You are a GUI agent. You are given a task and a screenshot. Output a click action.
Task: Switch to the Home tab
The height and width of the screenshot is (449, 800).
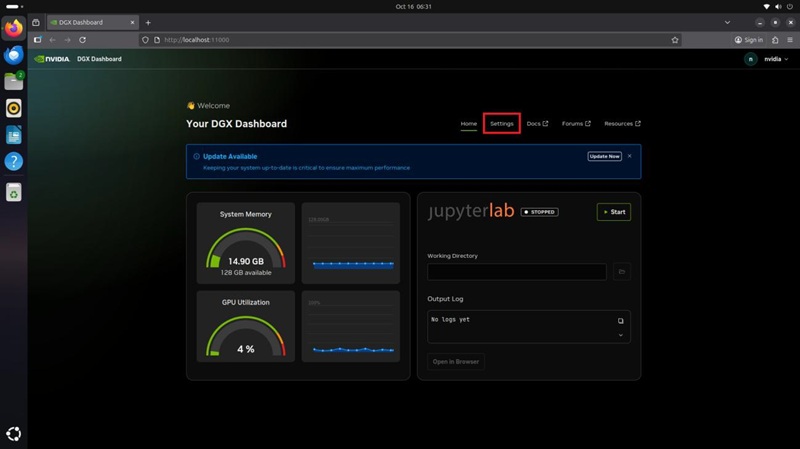click(469, 123)
